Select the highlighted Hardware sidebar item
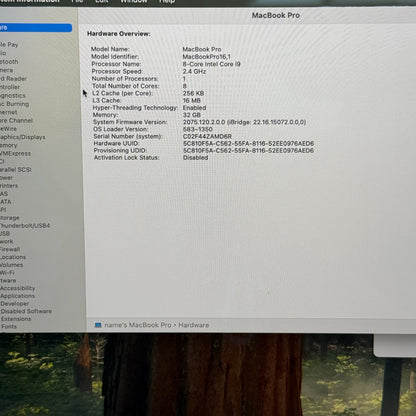The width and height of the screenshot is (416, 416). (36, 28)
